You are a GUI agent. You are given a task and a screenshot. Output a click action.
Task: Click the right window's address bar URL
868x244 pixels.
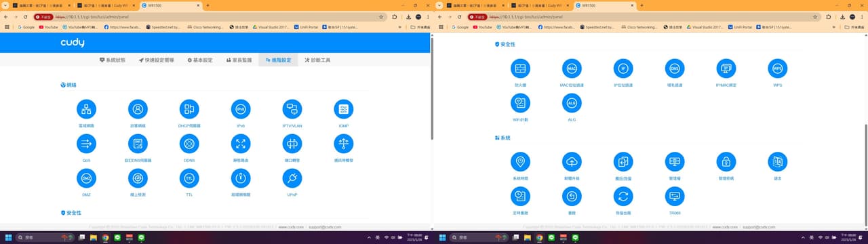point(526,16)
